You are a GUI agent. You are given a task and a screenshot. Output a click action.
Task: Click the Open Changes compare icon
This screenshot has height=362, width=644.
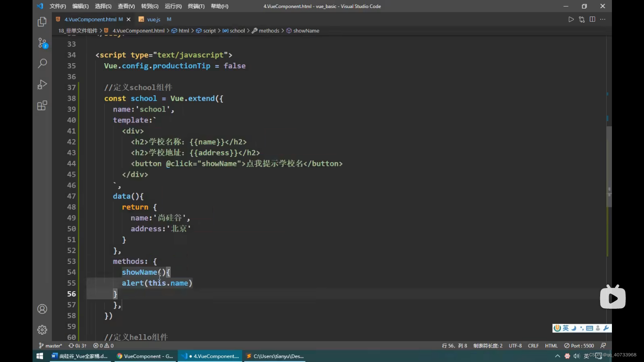point(582,19)
